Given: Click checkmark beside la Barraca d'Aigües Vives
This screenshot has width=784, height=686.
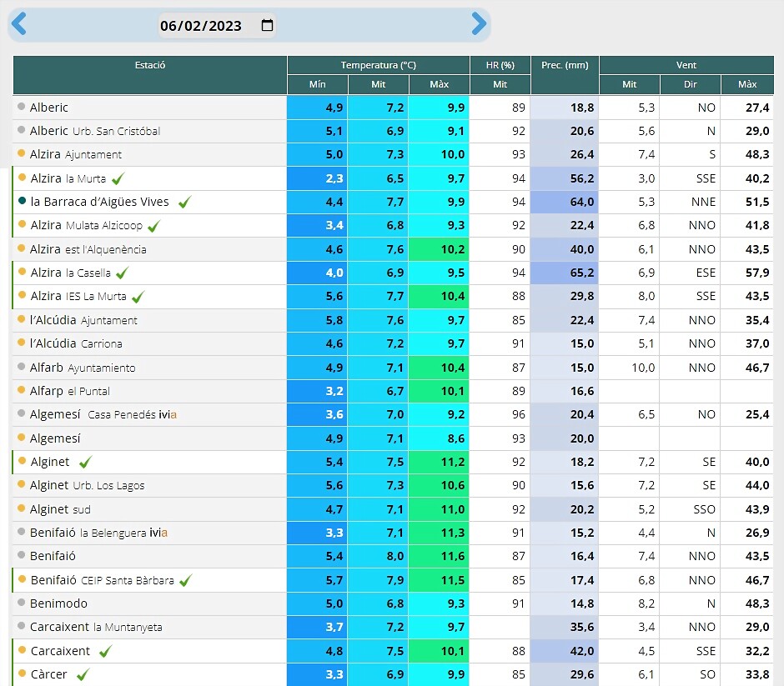Looking at the screenshot, I should click(x=185, y=202).
